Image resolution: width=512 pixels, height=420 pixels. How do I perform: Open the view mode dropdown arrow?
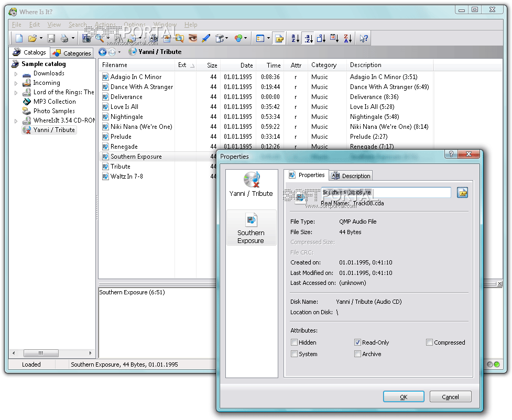(x=268, y=39)
